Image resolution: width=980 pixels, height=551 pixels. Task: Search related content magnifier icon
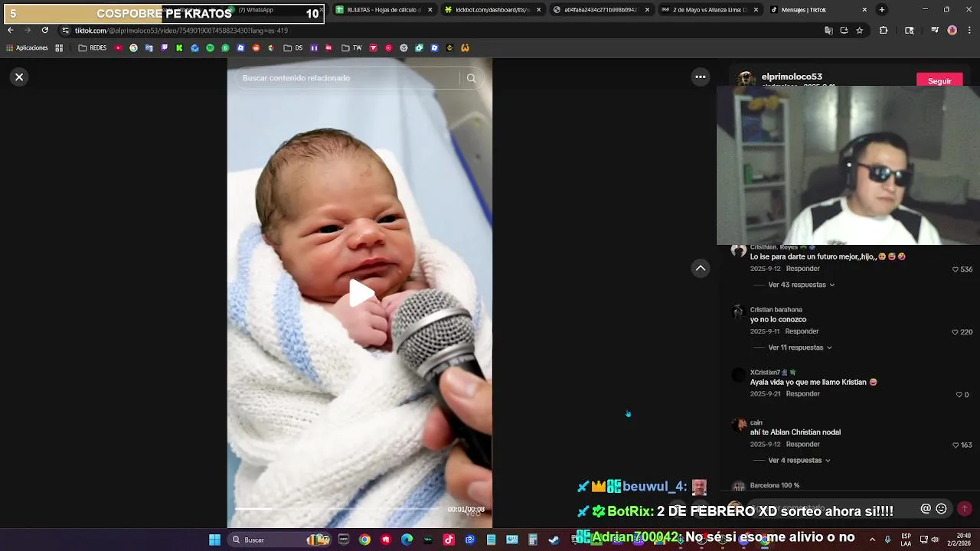pos(471,78)
